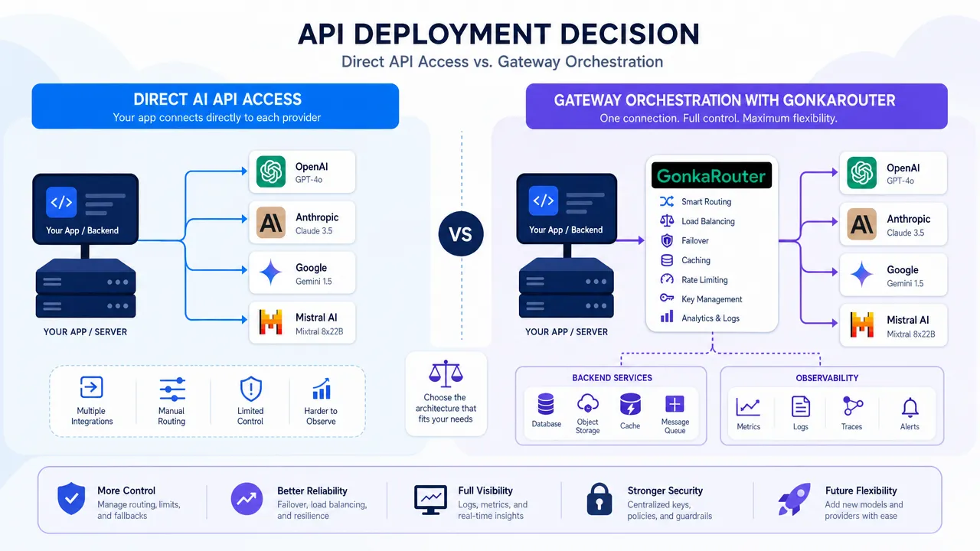Viewport: 980px width, 551px height.
Task: Click the Multiple Integrations icon
Action: (91, 388)
